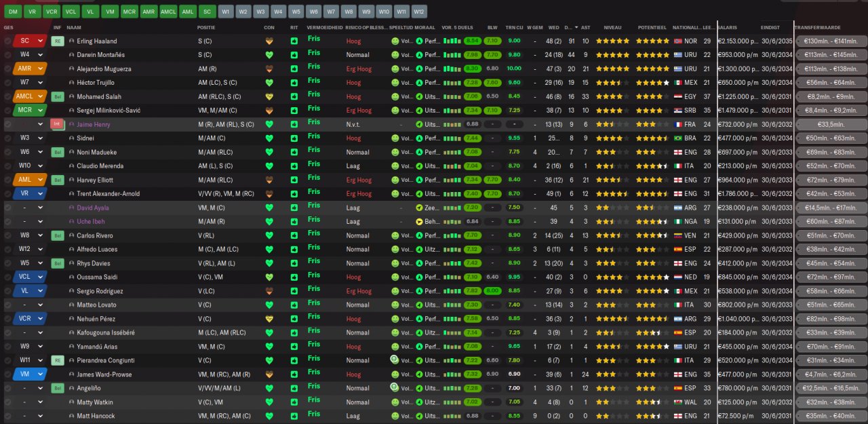Screen dimensions: 868x424
Task: Click Haaland's transfer value €130mln. - €141mln.
Action: pyautogui.click(x=831, y=41)
